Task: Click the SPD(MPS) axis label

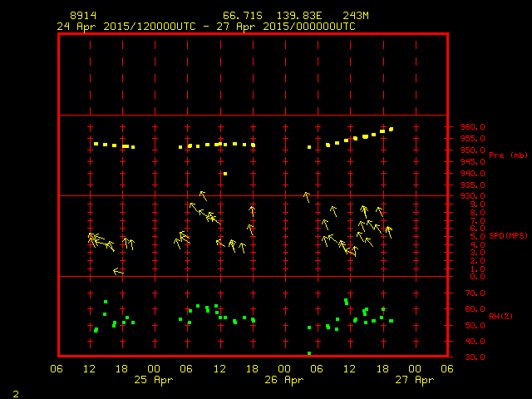Action: tap(508, 235)
